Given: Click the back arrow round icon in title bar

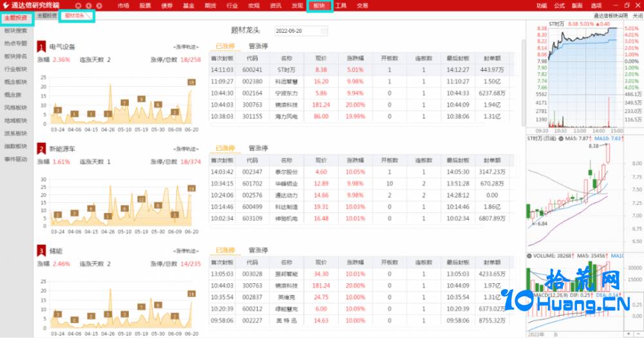Looking at the screenshot, I should (89, 6).
